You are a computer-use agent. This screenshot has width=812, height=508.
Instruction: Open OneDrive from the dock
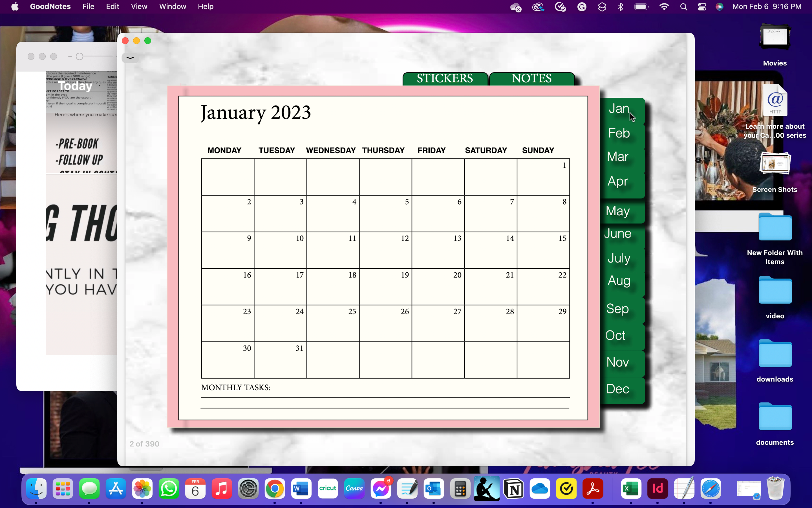(x=540, y=489)
